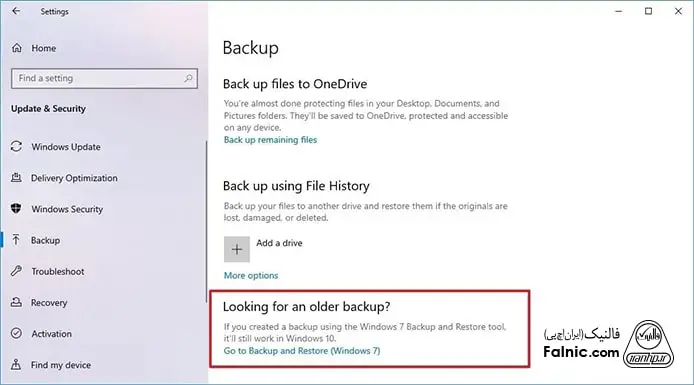The height and width of the screenshot is (385, 694).
Task: Click the Windows Security shield icon
Action: coord(16,209)
